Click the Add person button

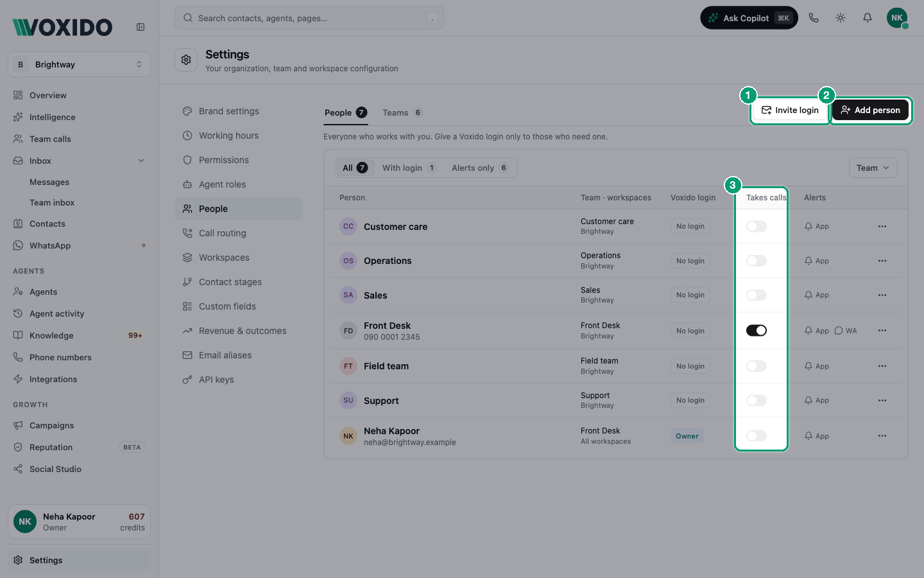870,110
